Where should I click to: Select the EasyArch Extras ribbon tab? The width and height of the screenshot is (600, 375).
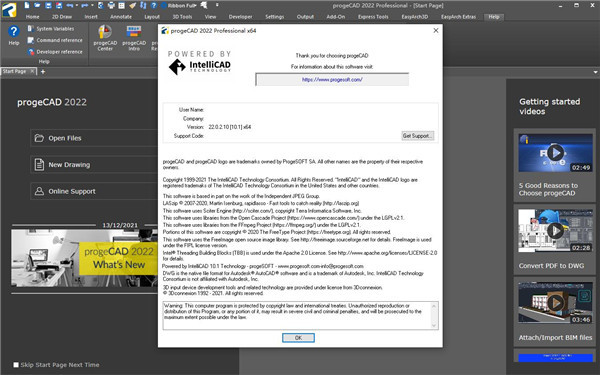pos(458,17)
